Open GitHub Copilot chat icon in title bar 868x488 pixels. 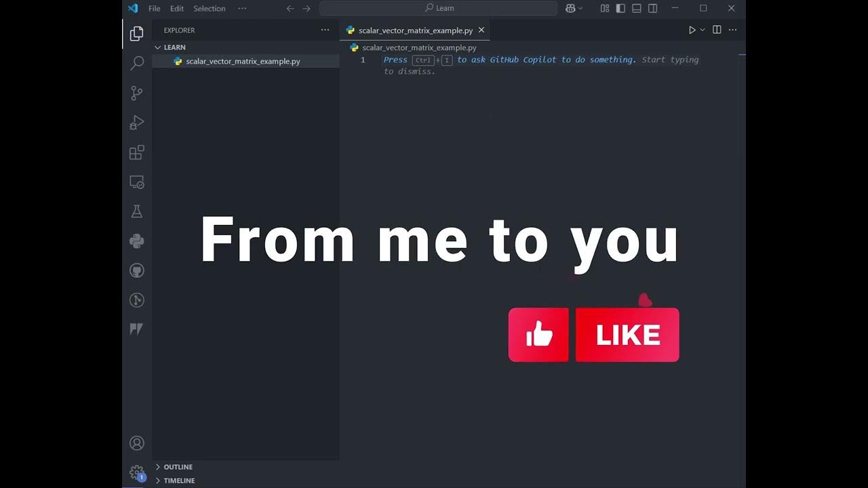[x=570, y=8]
